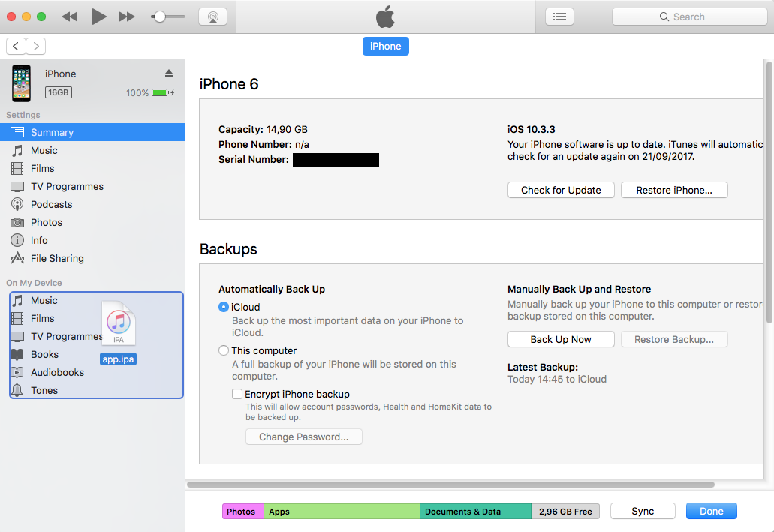Click the Summary list icon

pyautogui.click(x=17, y=132)
